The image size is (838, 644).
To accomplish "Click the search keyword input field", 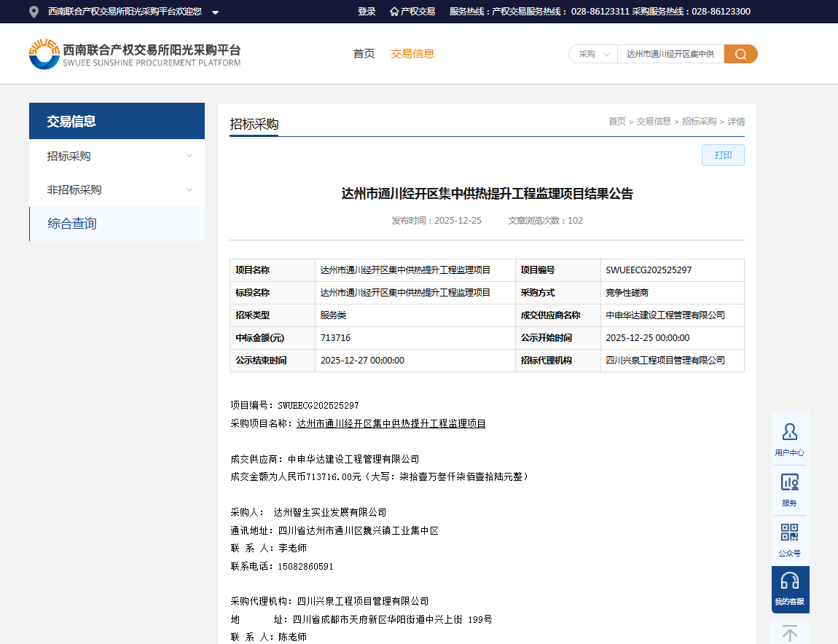I will click(670, 54).
